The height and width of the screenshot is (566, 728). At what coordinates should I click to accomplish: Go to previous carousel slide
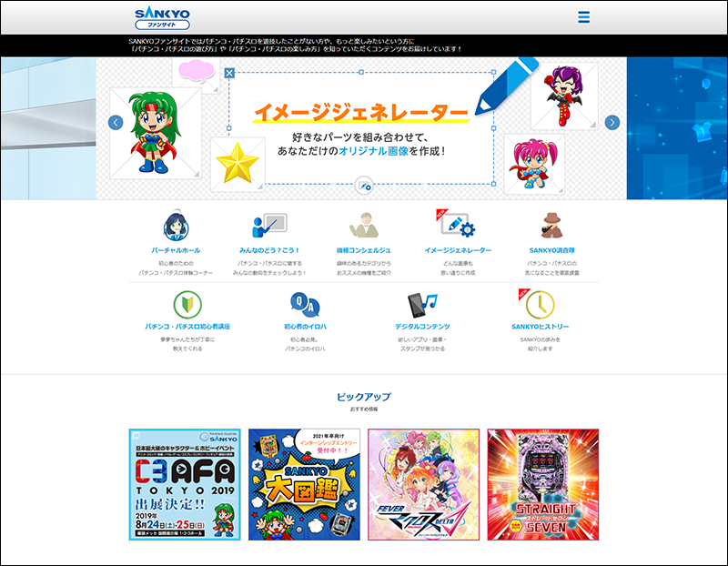click(116, 123)
